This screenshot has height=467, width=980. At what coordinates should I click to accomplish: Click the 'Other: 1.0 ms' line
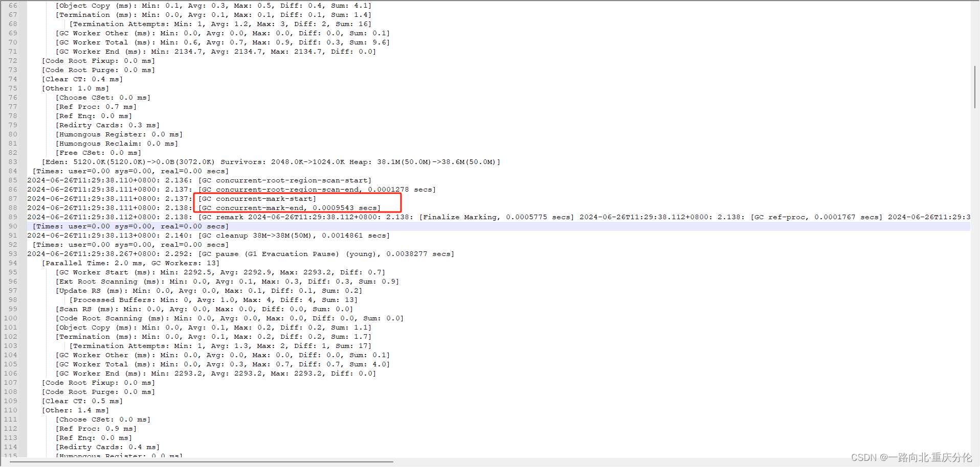coord(76,88)
